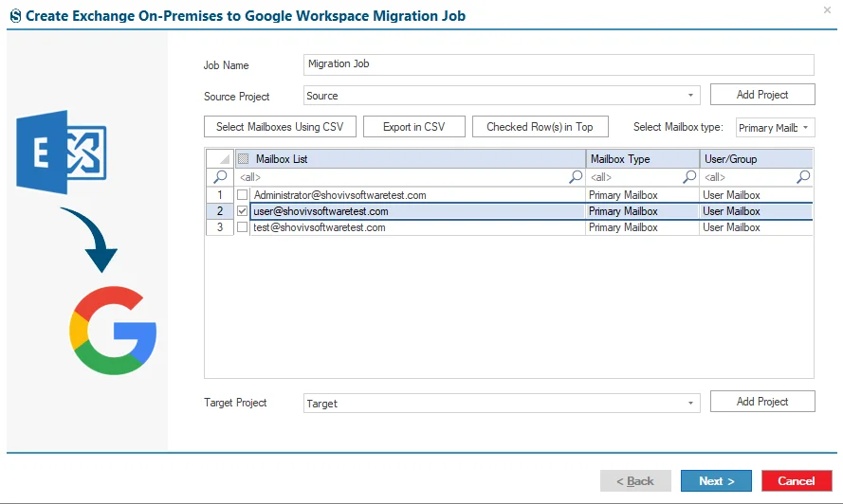Click the magnifier icon in row header column
This screenshot has height=504, width=843.
tap(220, 176)
